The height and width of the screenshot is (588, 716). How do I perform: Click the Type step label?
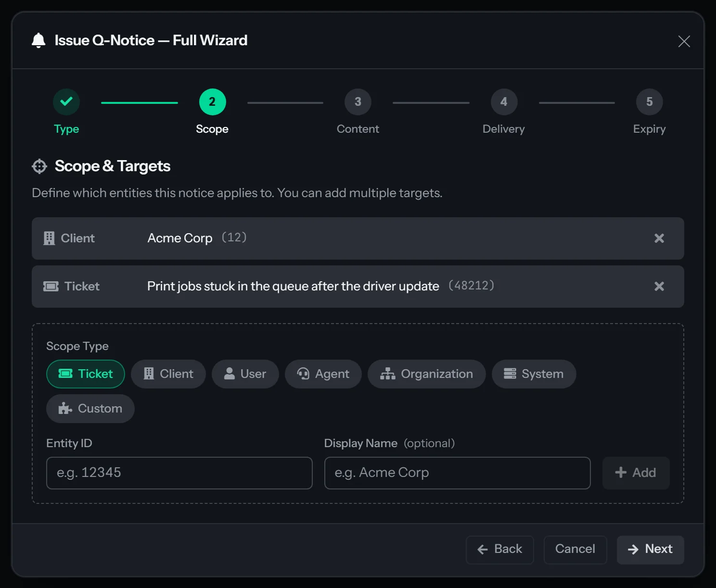[x=66, y=129]
